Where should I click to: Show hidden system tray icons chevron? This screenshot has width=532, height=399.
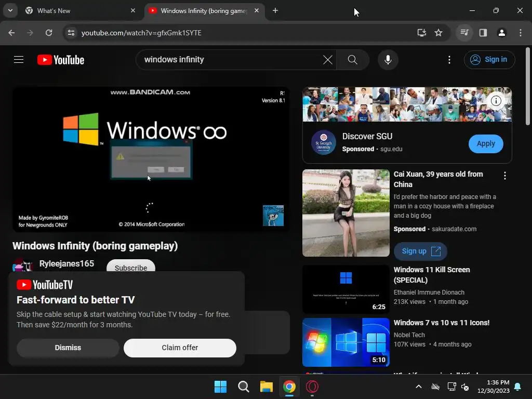tap(419, 387)
